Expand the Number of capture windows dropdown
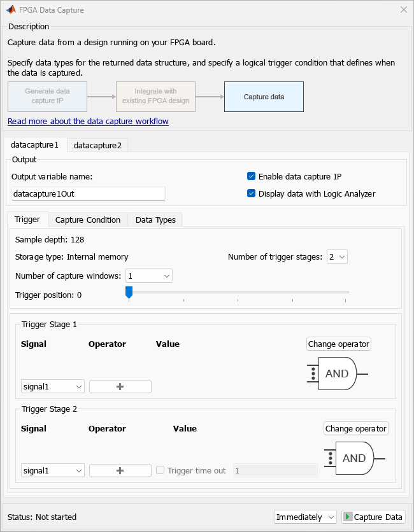 coord(149,276)
